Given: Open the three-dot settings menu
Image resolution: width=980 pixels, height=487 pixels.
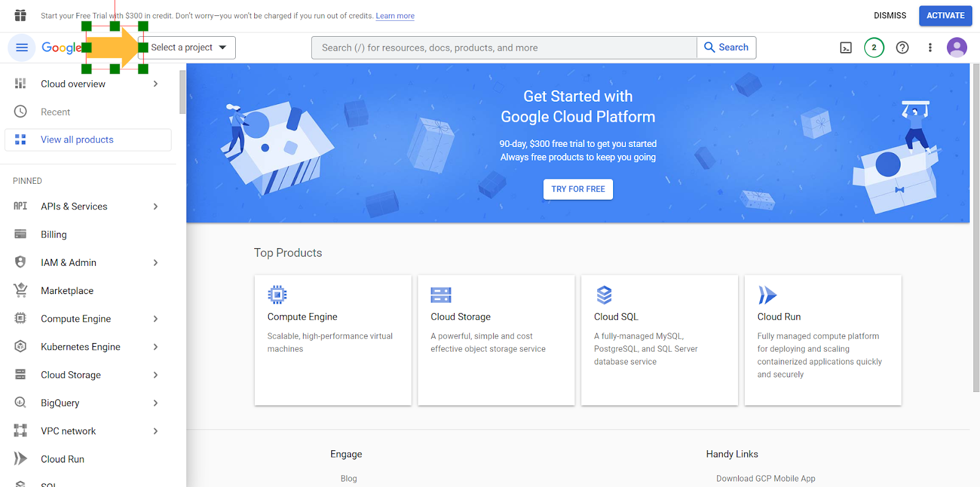Looking at the screenshot, I should (x=930, y=48).
